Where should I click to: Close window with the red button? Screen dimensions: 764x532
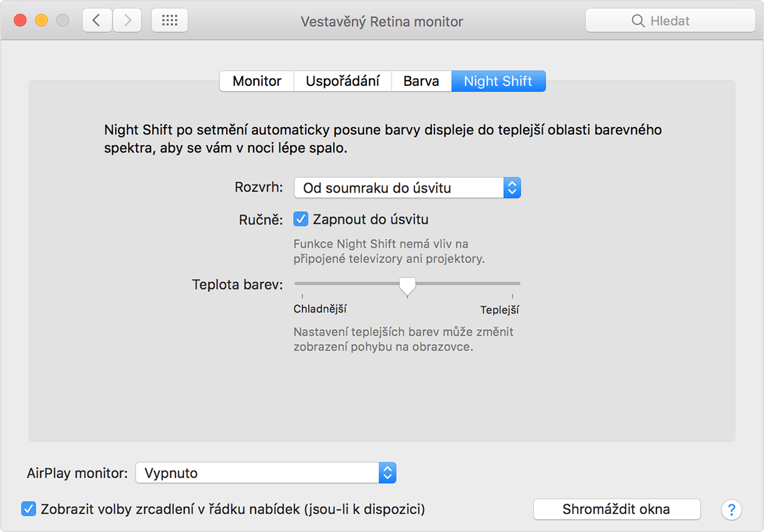point(20,21)
